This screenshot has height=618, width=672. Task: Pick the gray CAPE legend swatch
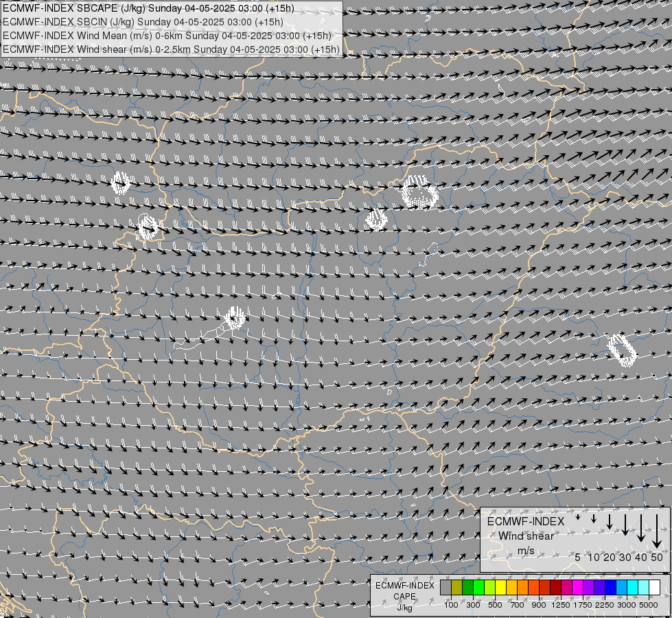click(445, 588)
